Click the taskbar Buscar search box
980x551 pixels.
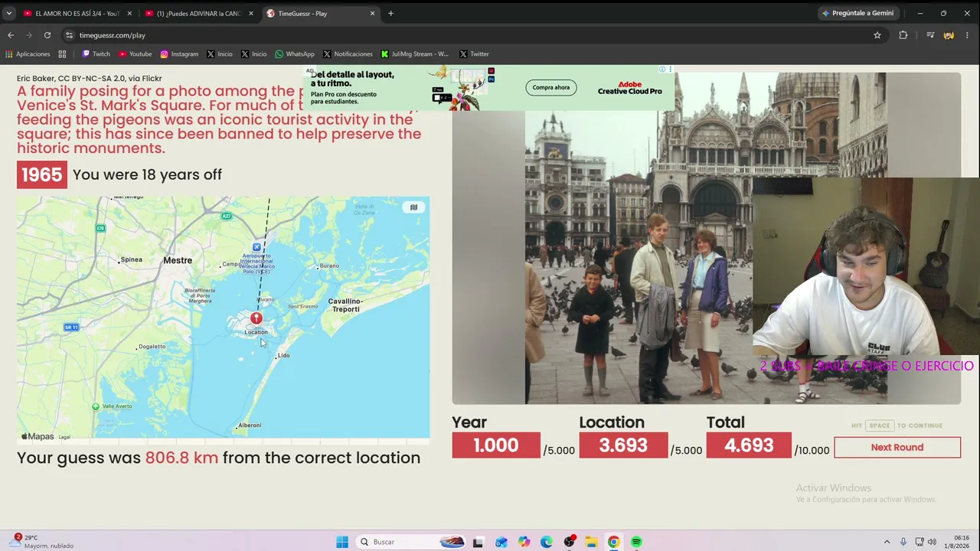411,542
